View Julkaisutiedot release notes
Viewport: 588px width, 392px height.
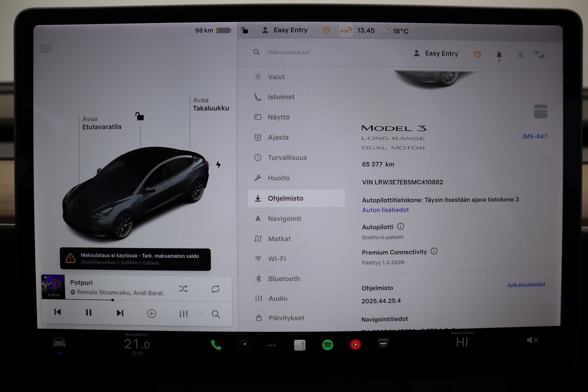[x=526, y=285]
